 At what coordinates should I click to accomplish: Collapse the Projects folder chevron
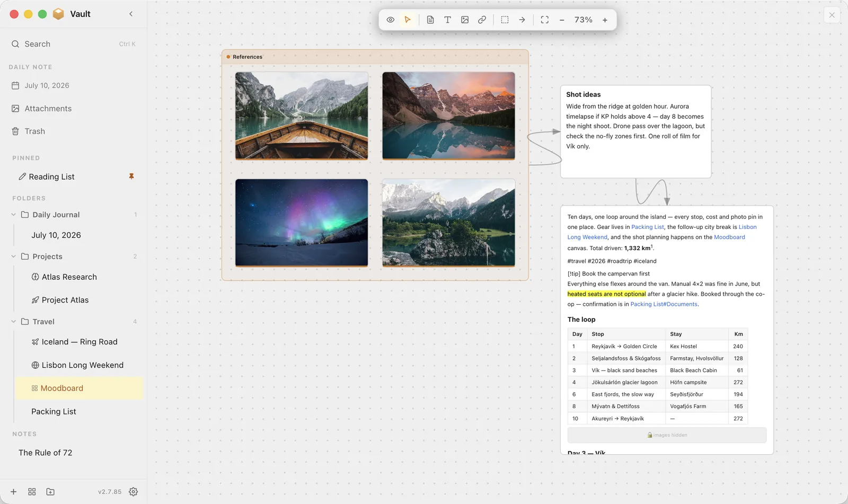coord(14,257)
